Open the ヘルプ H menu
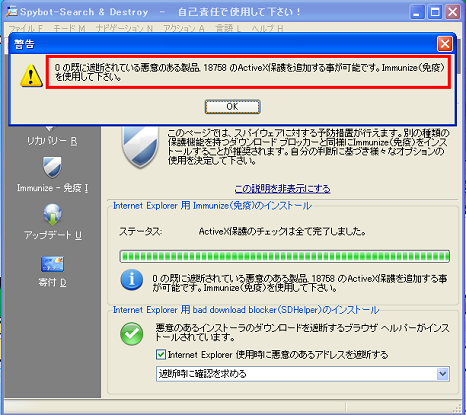The width and height of the screenshot is (466, 415). pyautogui.click(x=267, y=29)
